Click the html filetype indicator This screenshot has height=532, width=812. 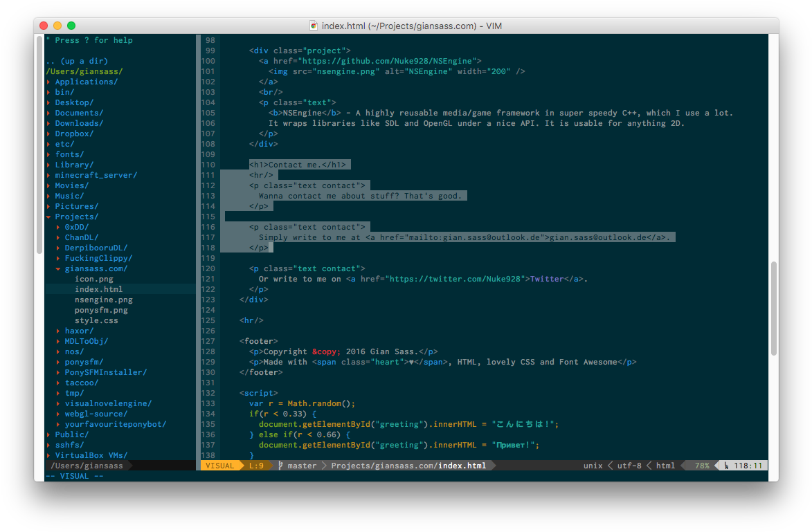[x=665, y=465]
